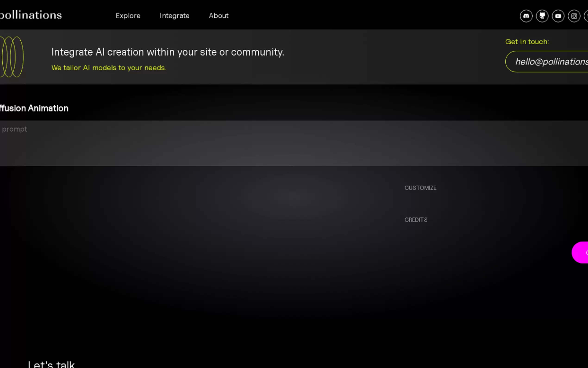Click the partially visible last social icon
Viewport: 588px width, 368px height.
tap(586, 16)
